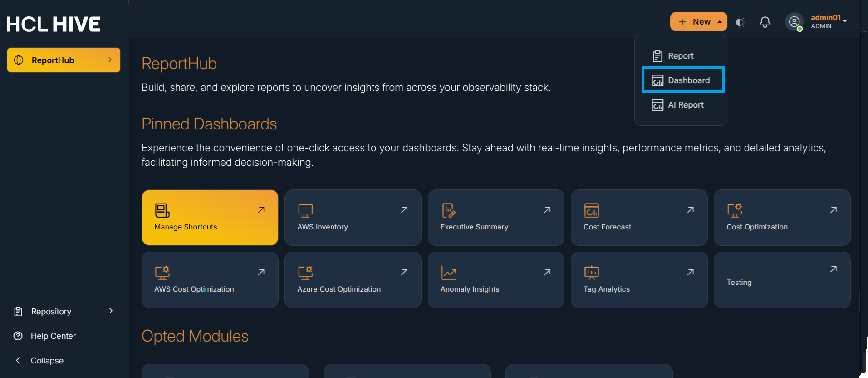
Task: Click the admin01 user avatar icon
Action: 794,22
